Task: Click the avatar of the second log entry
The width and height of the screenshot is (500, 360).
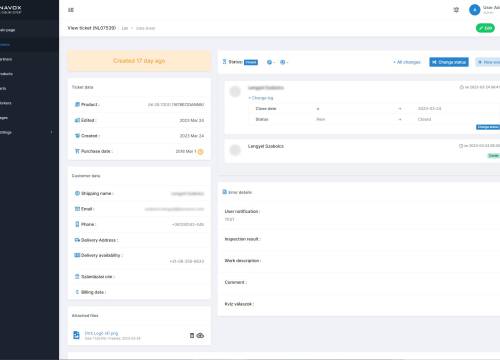Action: point(235,150)
